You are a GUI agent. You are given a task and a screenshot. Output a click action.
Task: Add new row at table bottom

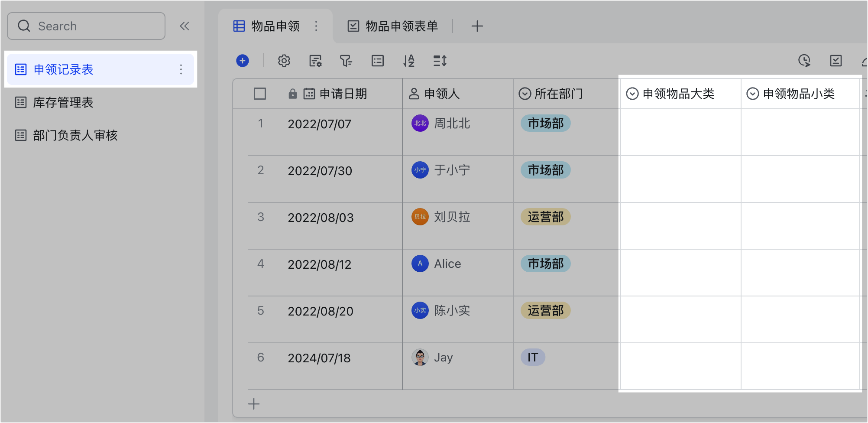click(x=254, y=404)
